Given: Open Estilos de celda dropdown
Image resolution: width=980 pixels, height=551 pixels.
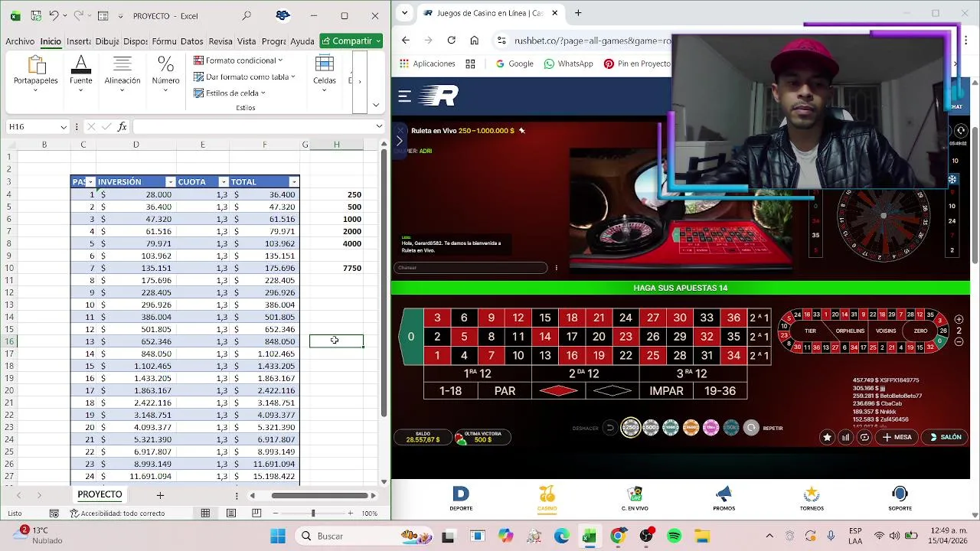Looking at the screenshot, I should tap(229, 93).
